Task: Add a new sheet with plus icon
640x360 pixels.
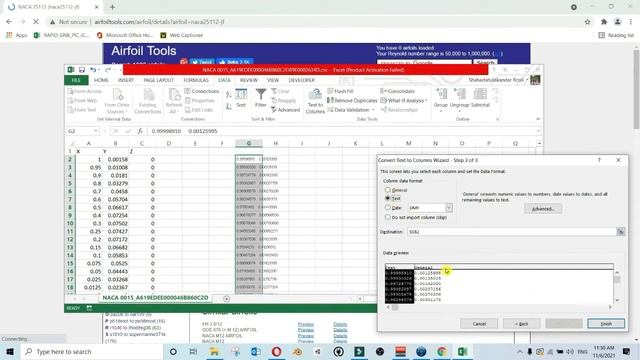Action: click(x=227, y=299)
